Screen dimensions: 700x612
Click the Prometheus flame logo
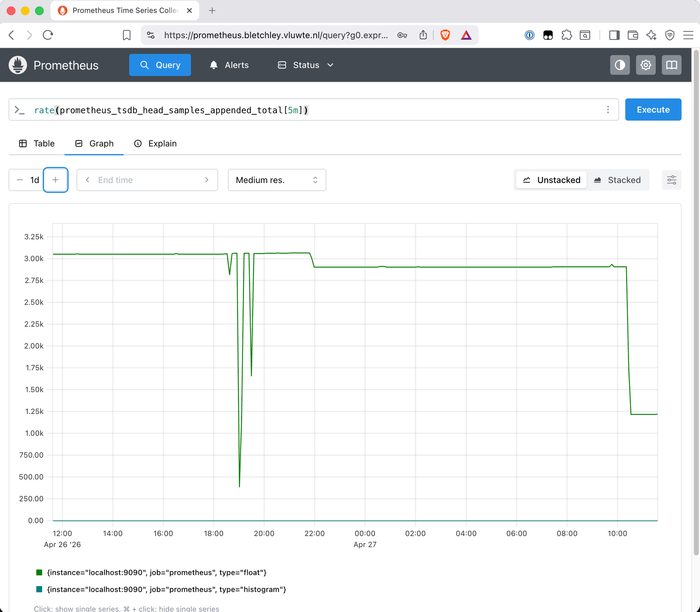click(x=18, y=65)
